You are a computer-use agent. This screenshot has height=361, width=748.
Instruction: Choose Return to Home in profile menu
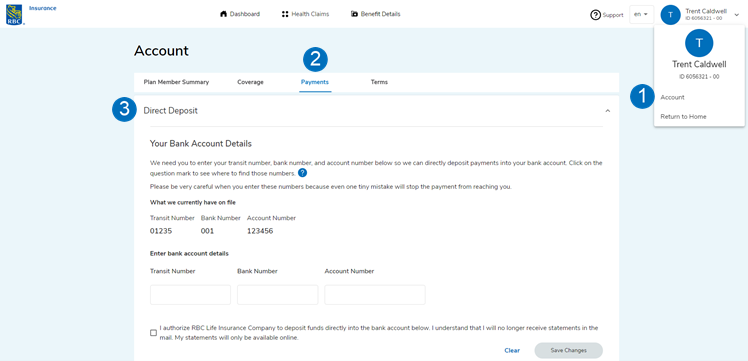(x=683, y=116)
